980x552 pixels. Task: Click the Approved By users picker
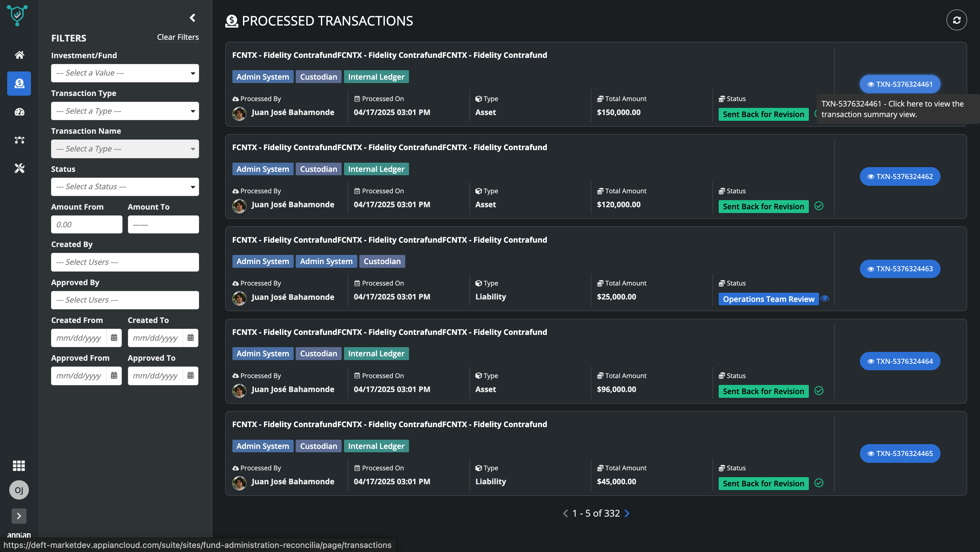tap(125, 300)
